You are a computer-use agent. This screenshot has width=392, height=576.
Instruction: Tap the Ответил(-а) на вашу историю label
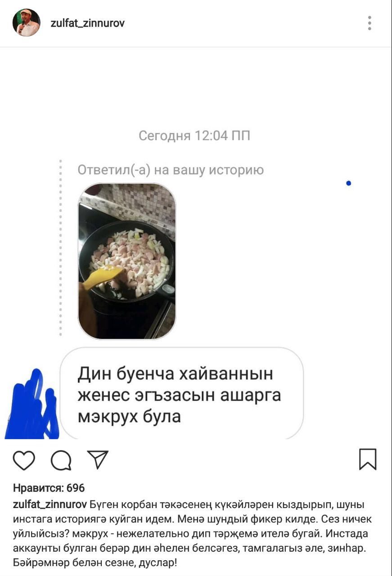pyautogui.click(x=171, y=170)
